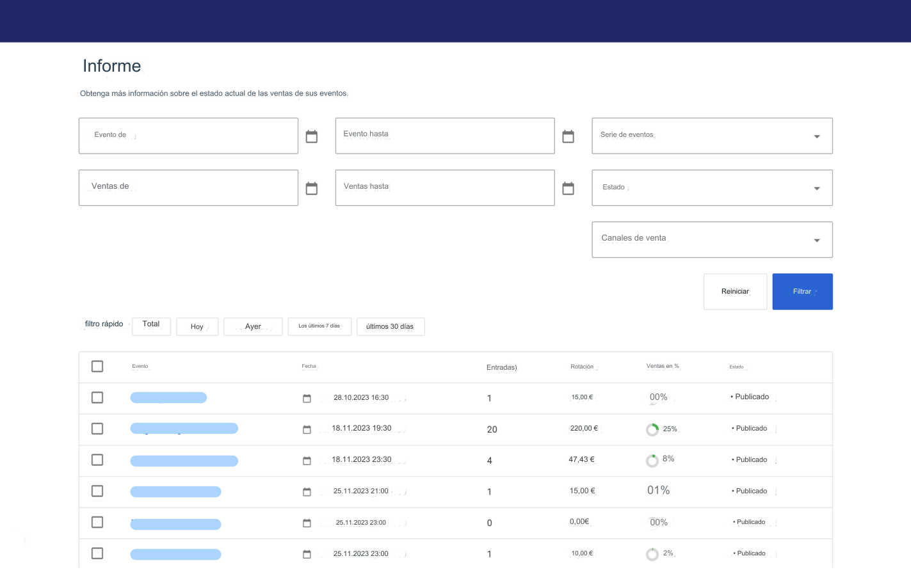Click calendar icon beside 18.11.2023 23:30
The image size is (911, 588).
(307, 461)
